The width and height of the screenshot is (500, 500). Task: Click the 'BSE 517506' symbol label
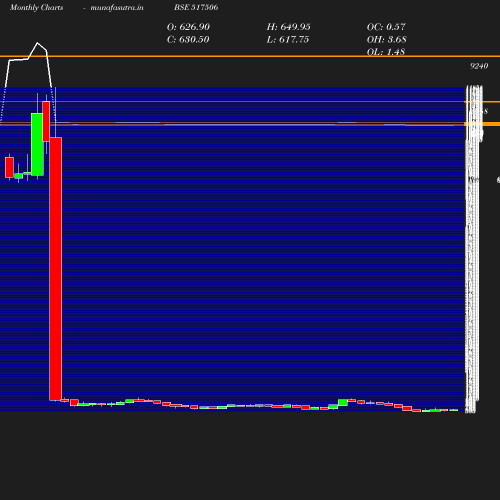196,7
